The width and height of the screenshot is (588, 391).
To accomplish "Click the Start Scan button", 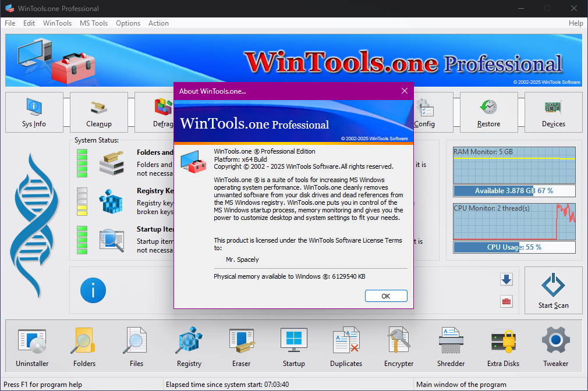I will [553, 290].
